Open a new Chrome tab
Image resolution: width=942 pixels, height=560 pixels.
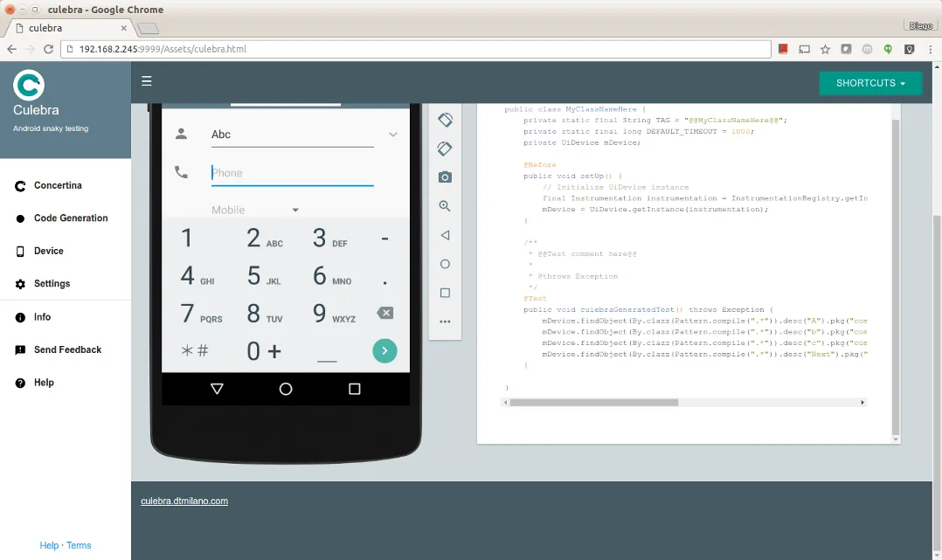(148, 28)
